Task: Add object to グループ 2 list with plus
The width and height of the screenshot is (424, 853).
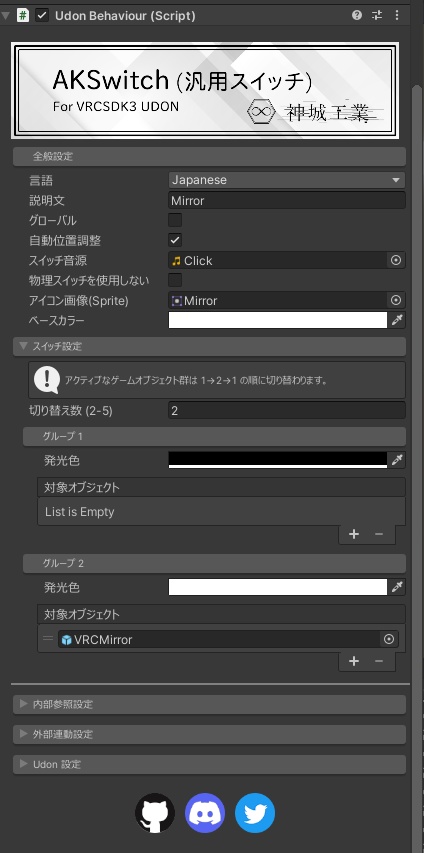Action: tap(354, 662)
